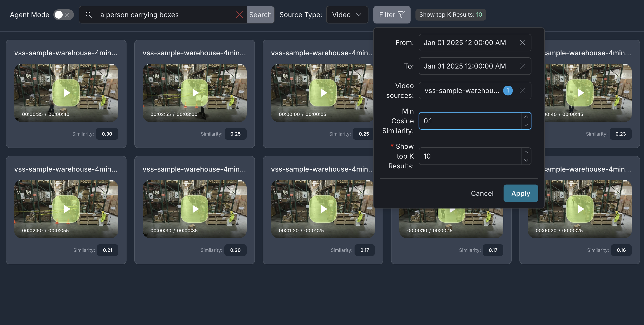Image resolution: width=644 pixels, height=325 pixels.
Task: Clear the From date filter
Action: click(522, 43)
